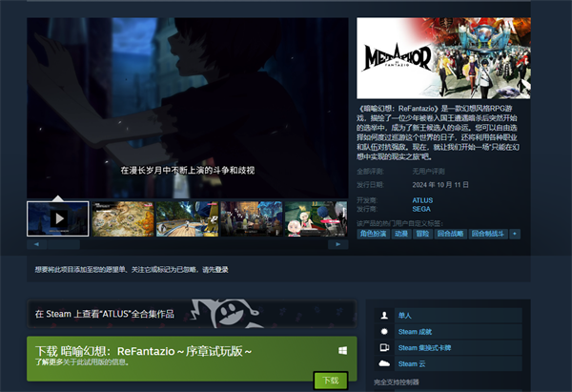Click the 无用户评测 review text

[428, 171]
